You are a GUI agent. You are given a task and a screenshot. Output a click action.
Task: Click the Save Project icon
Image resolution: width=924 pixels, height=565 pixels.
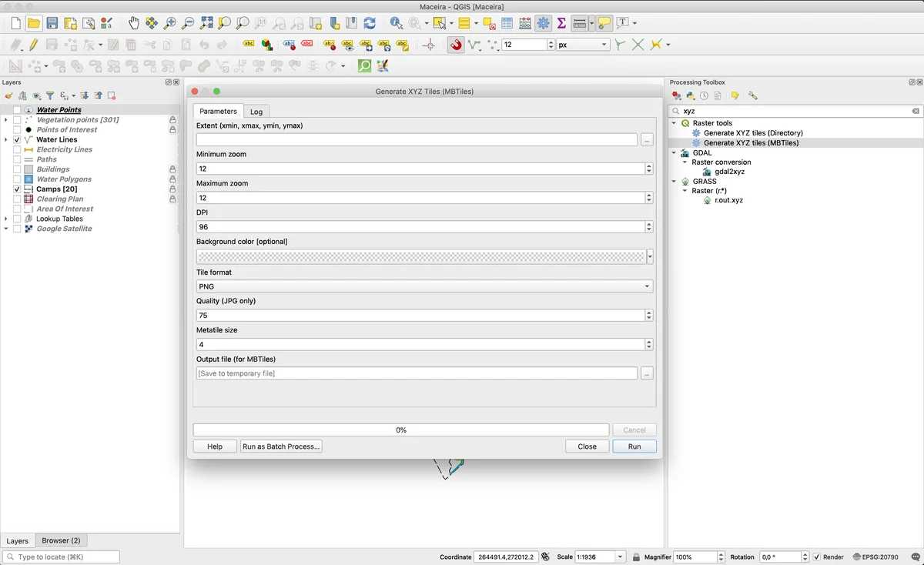pyautogui.click(x=52, y=23)
